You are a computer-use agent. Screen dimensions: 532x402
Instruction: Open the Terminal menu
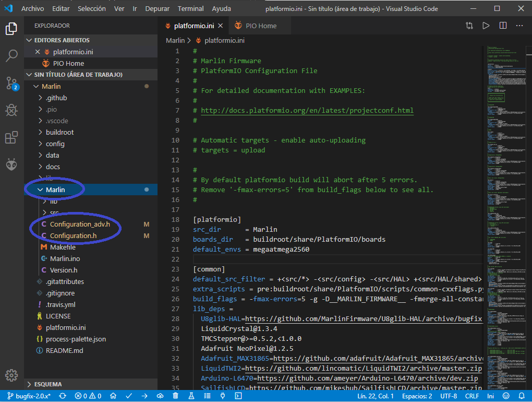pos(190,9)
